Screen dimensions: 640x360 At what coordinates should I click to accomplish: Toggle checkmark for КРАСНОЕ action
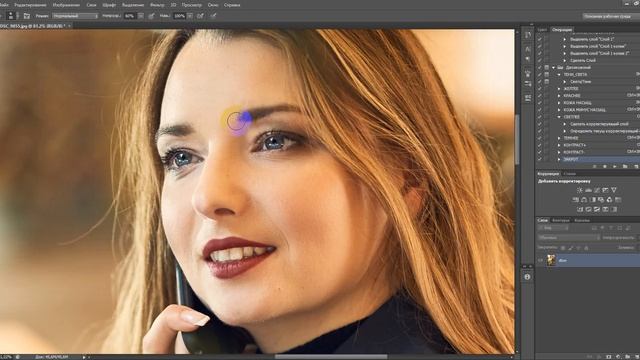[x=540, y=96]
